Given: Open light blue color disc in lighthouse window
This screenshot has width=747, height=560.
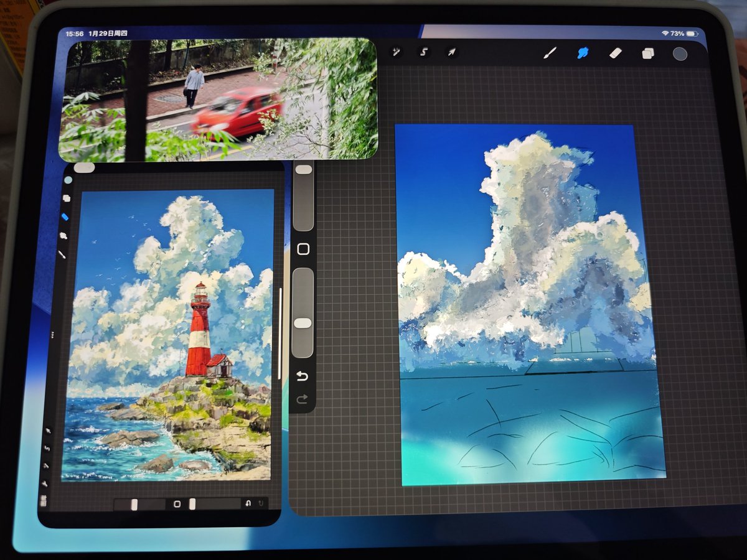Looking at the screenshot, I should point(68,180).
